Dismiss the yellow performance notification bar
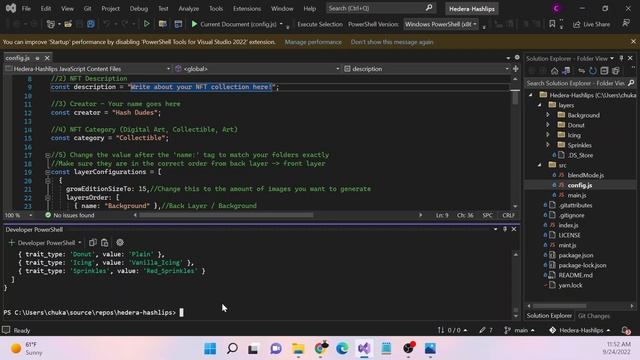640x360 pixels. (x=633, y=42)
